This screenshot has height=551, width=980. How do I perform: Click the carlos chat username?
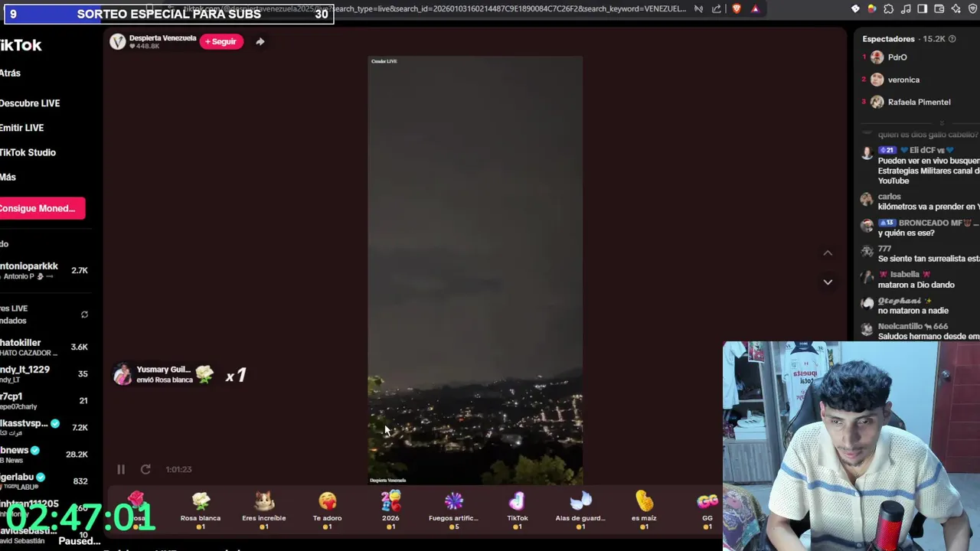point(889,197)
